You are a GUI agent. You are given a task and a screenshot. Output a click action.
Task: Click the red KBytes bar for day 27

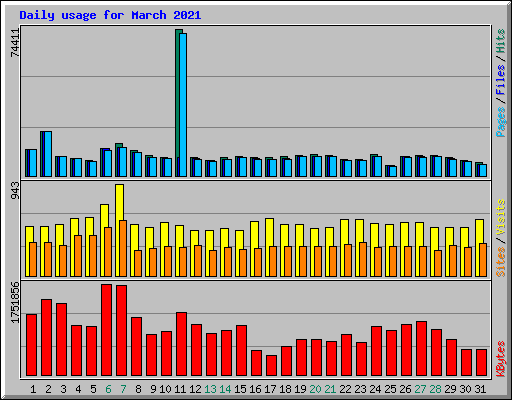[x=421, y=349]
